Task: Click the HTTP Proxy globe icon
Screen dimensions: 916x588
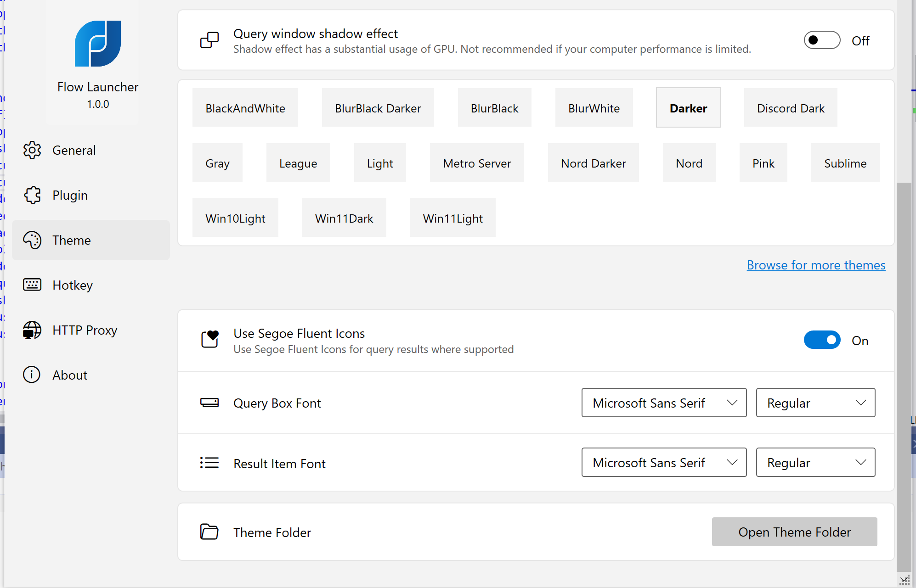Action: coord(32,330)
